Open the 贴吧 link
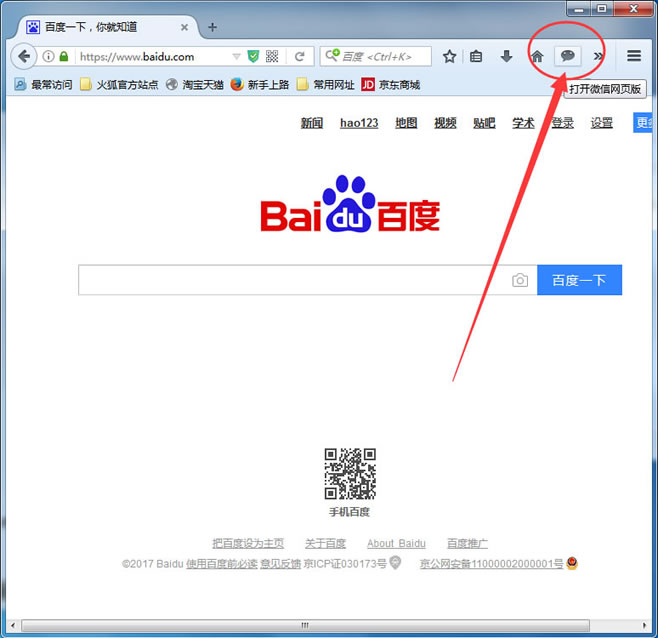The width and height of the screenshot is (658, 638). coord(484,123)
